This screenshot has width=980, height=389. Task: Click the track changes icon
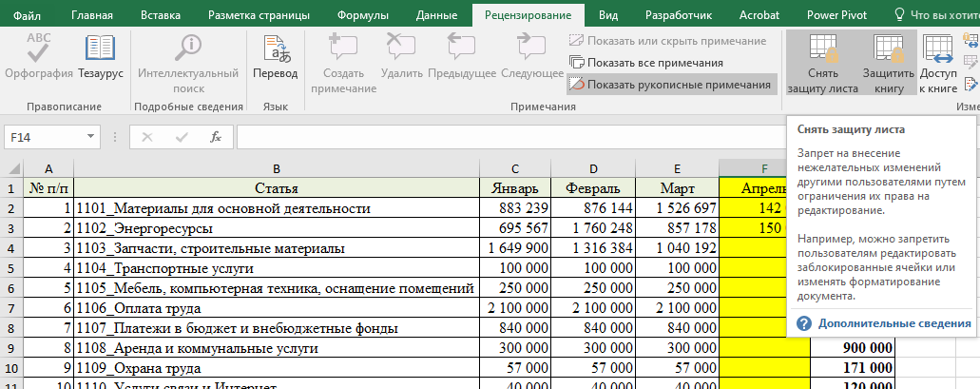pyautogui.click(x=971, y=83)
